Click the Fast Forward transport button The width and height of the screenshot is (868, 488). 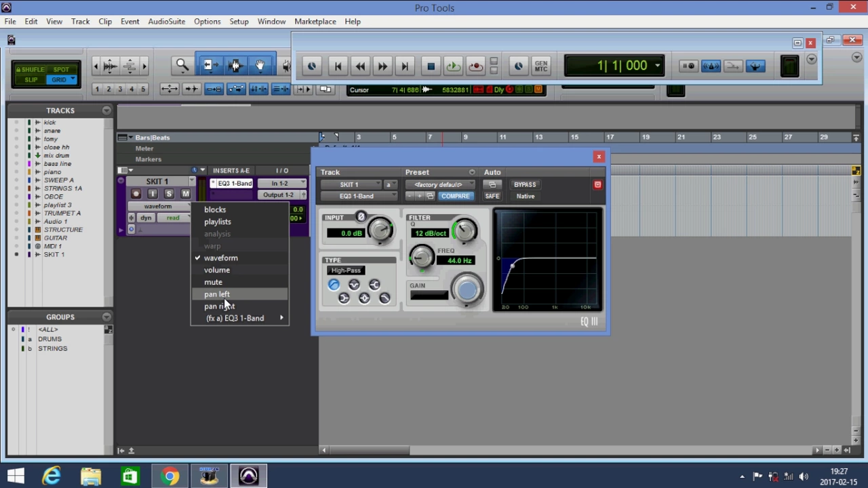[382, 66]
